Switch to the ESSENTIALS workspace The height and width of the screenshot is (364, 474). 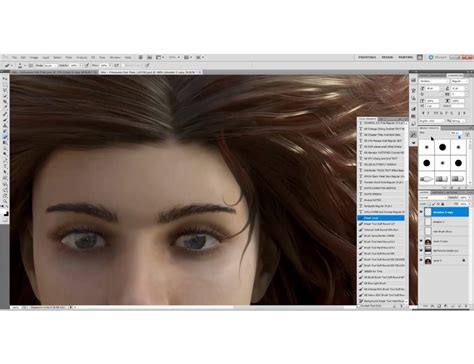(x=367, y=57)
